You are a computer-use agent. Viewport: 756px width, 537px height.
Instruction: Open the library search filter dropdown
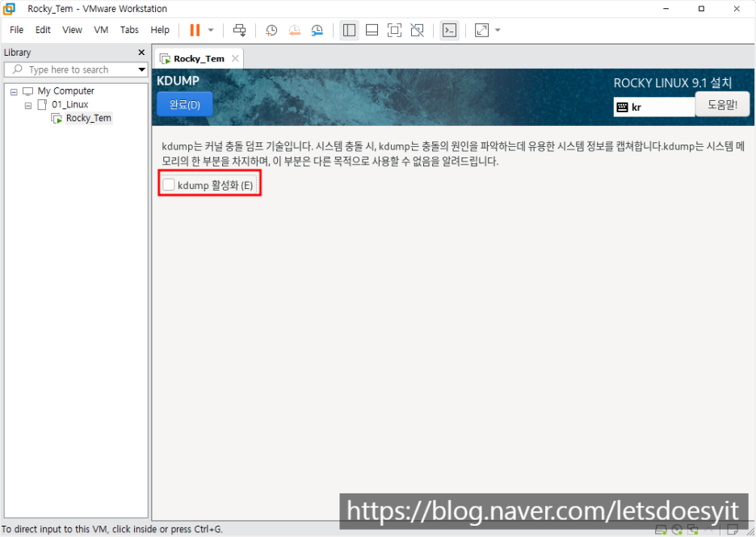click(142, 69)
